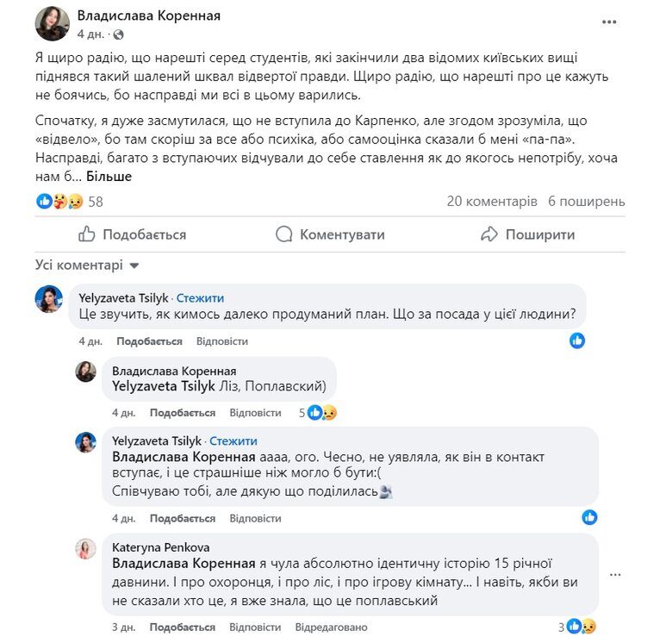Click the Поширити share action
The height and width of the screenshot is (637, 672).
pyautogui.click(x=527, y=234)
